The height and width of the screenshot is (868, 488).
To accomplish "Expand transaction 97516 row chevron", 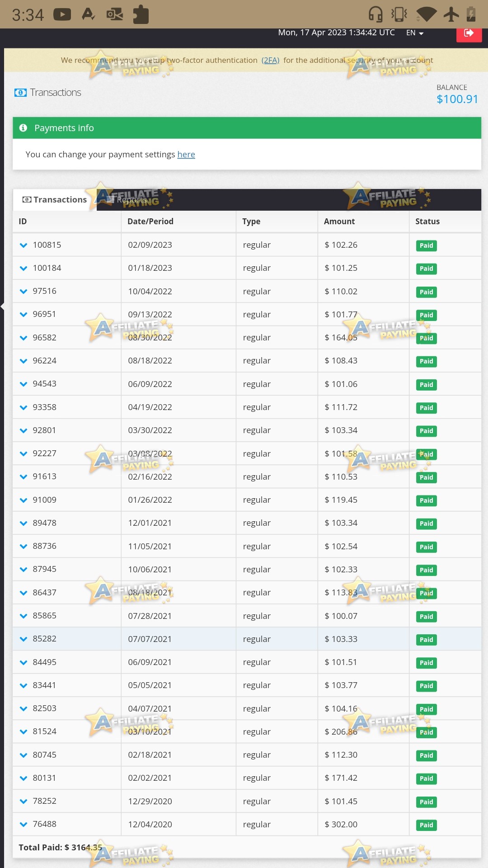I will [x=23, y=291].
